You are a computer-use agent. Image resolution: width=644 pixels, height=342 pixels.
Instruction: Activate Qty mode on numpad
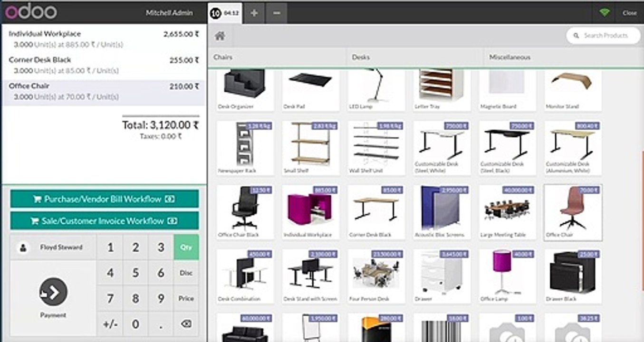186,247
